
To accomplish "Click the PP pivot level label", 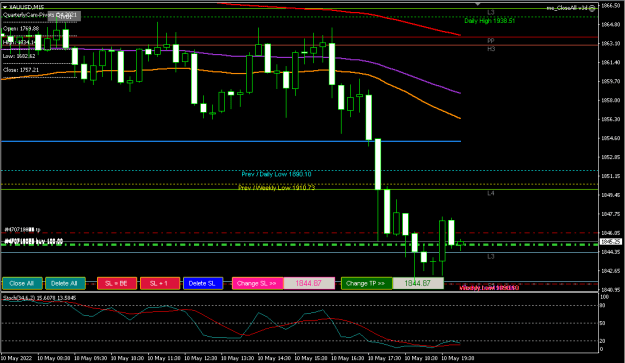I will (491, 41).
